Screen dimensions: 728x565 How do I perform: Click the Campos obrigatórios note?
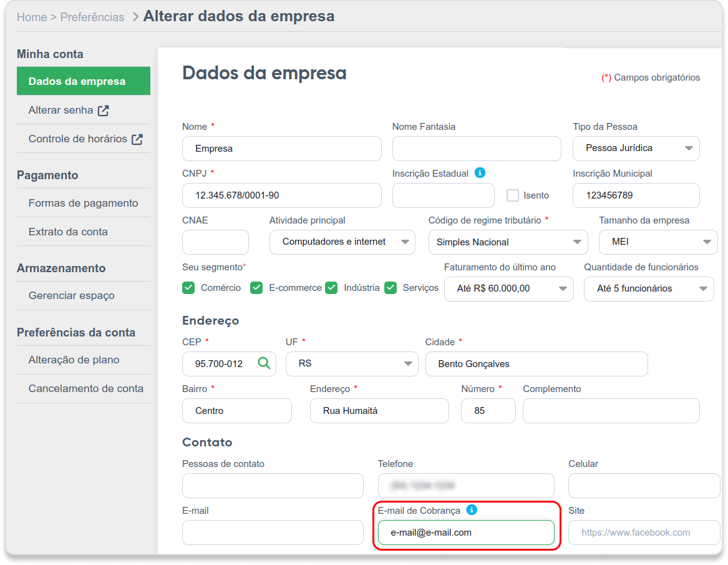click(651, 77)
